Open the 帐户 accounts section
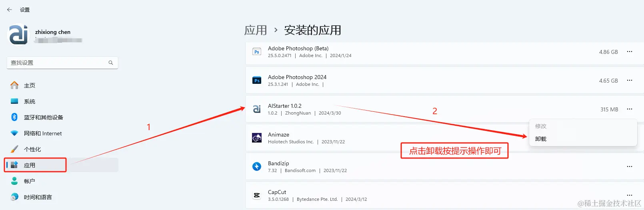644x210 pixels. point(62,181)
